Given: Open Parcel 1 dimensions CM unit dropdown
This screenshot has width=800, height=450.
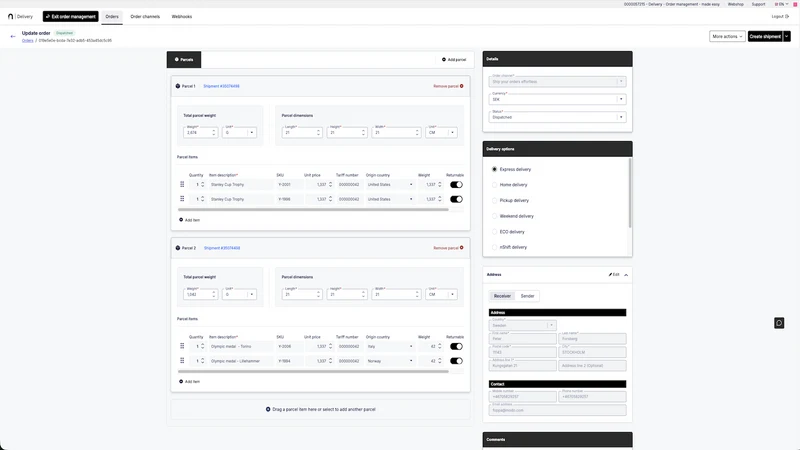Looking at the screenshot, I should (441, 133).
